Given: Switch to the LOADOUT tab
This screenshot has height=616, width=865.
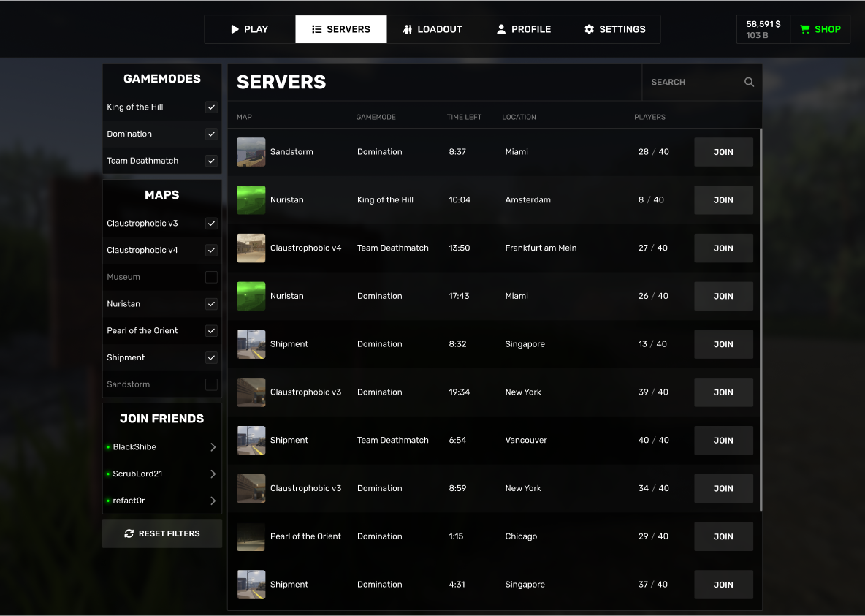Looking at the screenshot, I should (x=432, y=29).
